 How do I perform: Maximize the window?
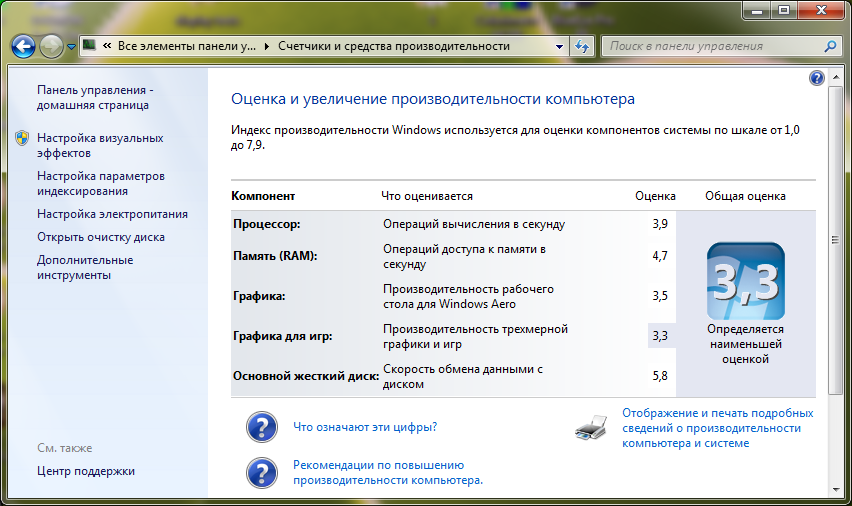[784, 11]
